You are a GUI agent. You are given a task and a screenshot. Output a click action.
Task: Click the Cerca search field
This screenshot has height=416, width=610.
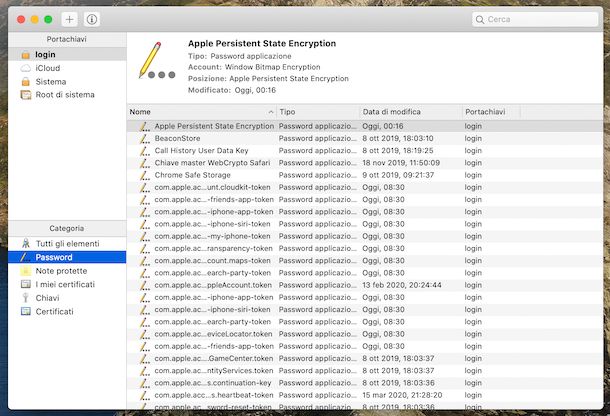(535, 19)
